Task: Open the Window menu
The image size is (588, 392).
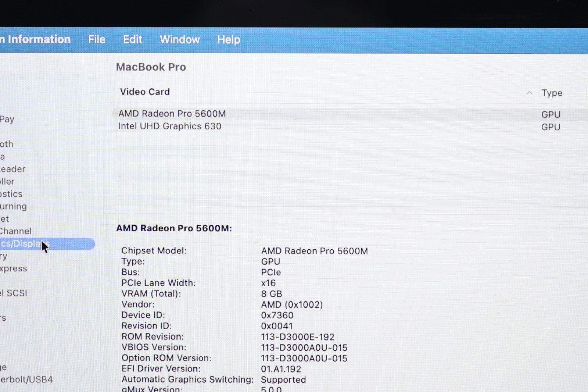Action: pyautogui.click(x=180, y=39)
